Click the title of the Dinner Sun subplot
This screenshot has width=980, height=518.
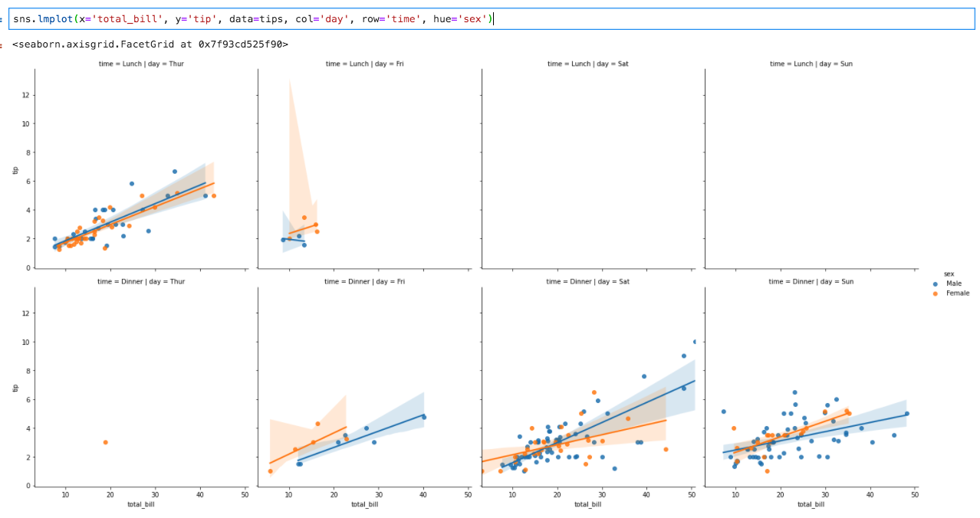pos(811,281)
